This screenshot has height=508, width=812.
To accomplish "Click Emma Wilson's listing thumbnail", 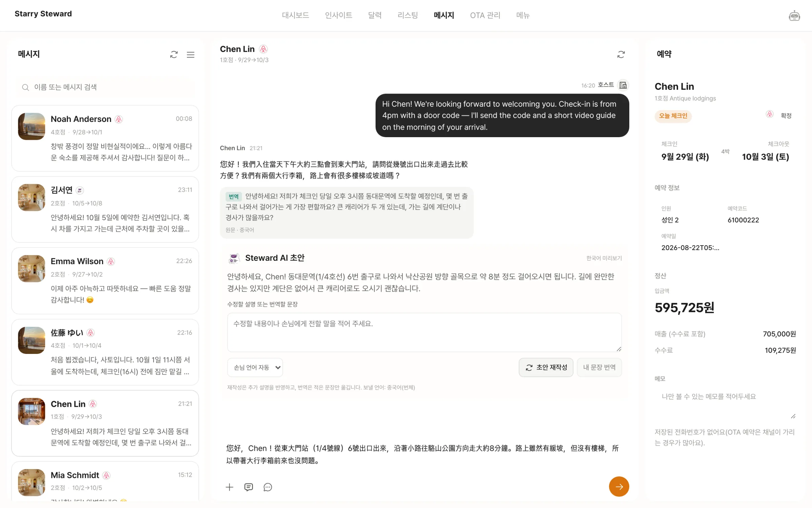I will pyautogui.click(x=31, y=269).
